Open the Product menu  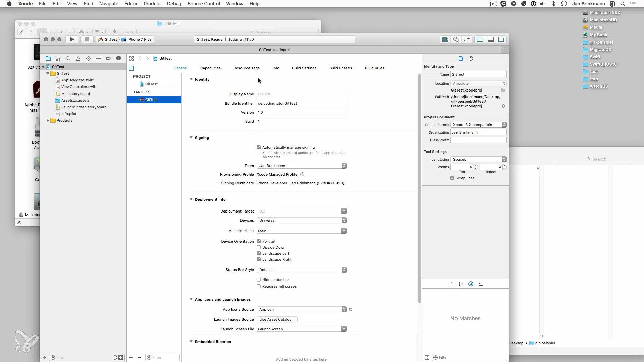(152, 4)
